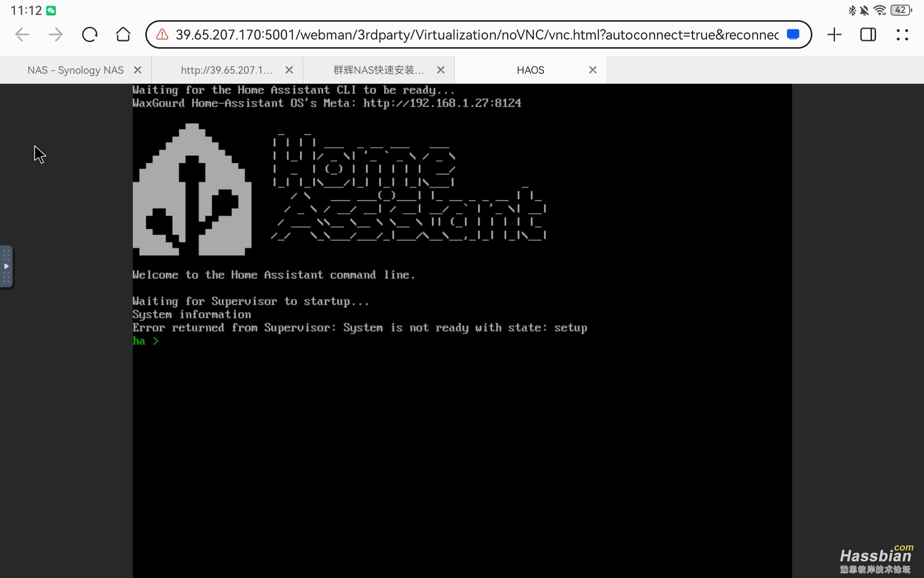This screenshot has width=924, height=578.
Task: Tap the battery indicator in status bar
Action: coord(901,10)
